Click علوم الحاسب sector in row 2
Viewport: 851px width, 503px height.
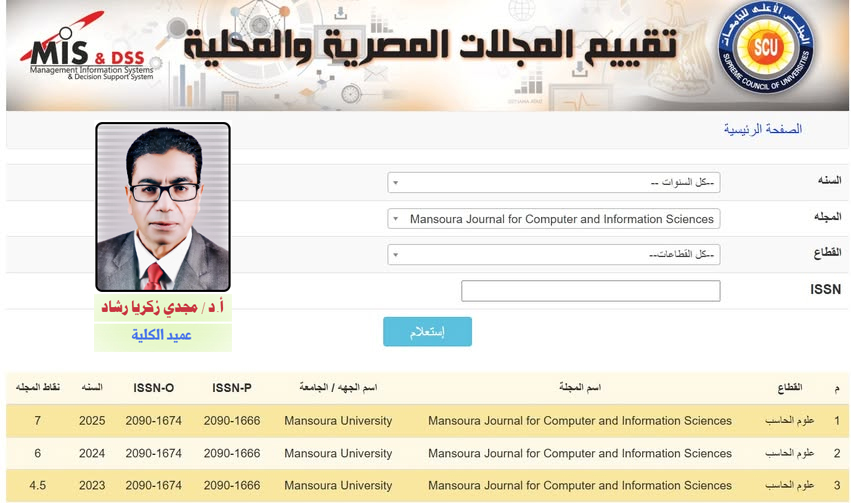click(x=790, y=453)
